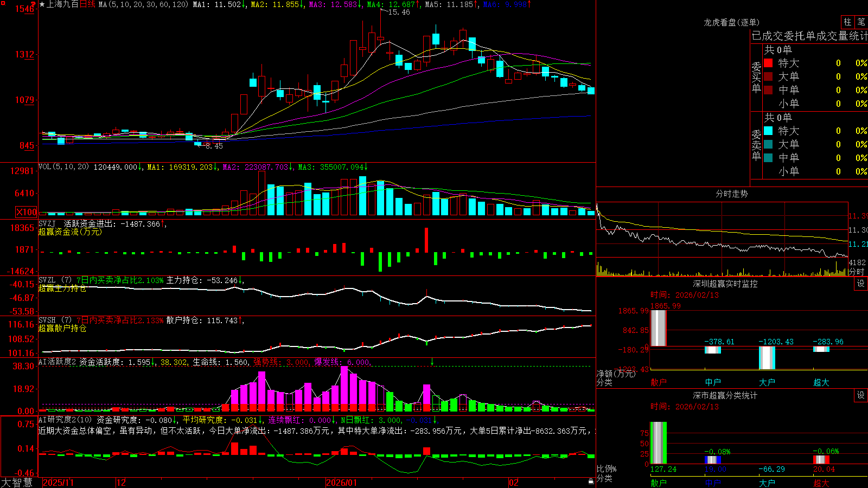Click the 委卖单 section label

[756, 145]
